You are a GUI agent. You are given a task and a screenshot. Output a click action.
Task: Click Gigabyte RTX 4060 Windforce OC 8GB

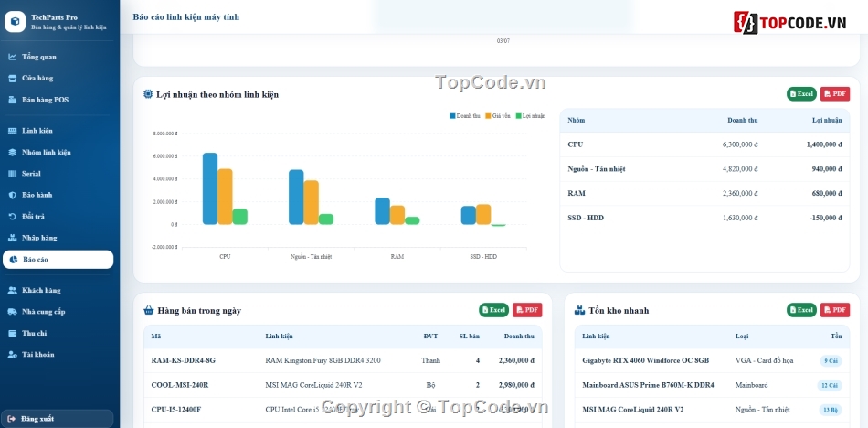[645, 360]
